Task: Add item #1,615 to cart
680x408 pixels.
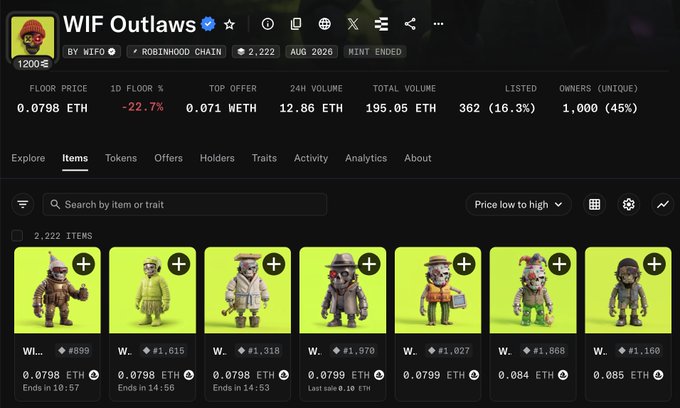Action: 179,264
